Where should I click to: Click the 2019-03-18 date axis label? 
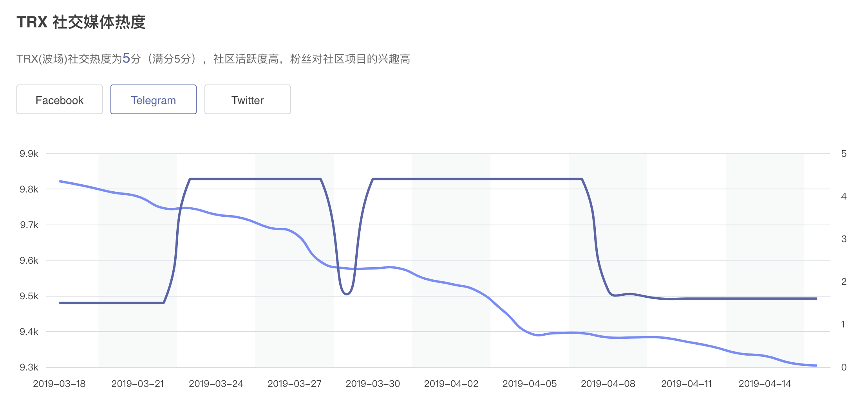coord(60,384)
